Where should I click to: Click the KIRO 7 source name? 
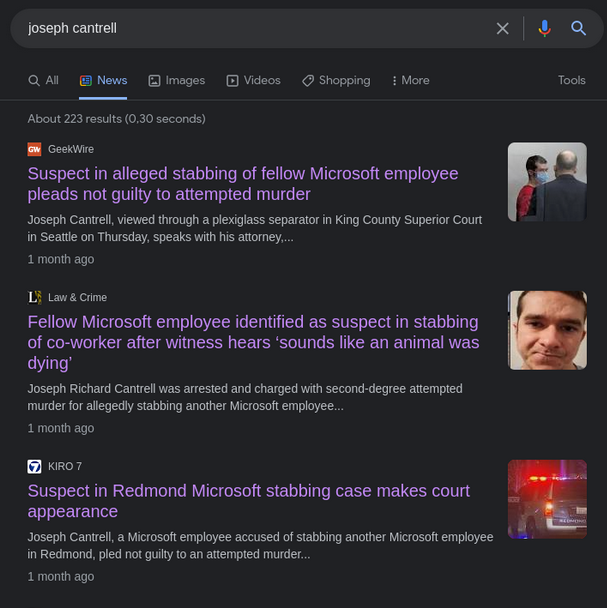65,466
